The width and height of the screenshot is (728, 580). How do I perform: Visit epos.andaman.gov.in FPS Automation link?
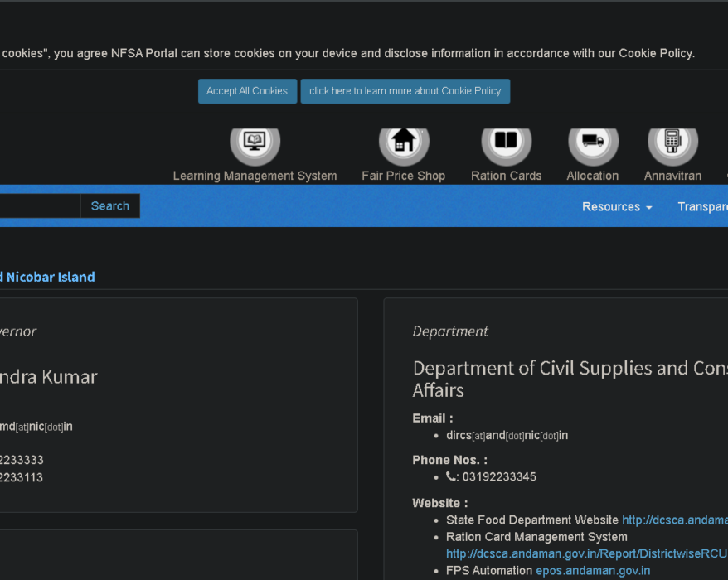coord(592,571)
